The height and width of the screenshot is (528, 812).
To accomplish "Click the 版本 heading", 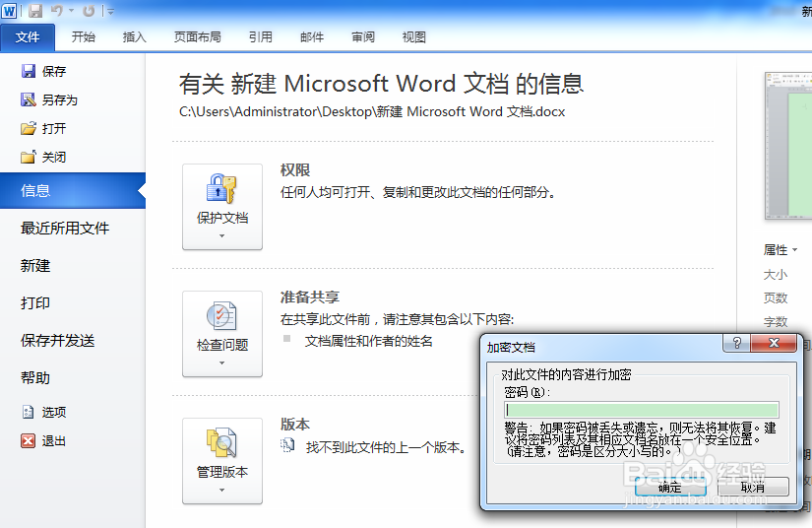I will coord(295,425).
